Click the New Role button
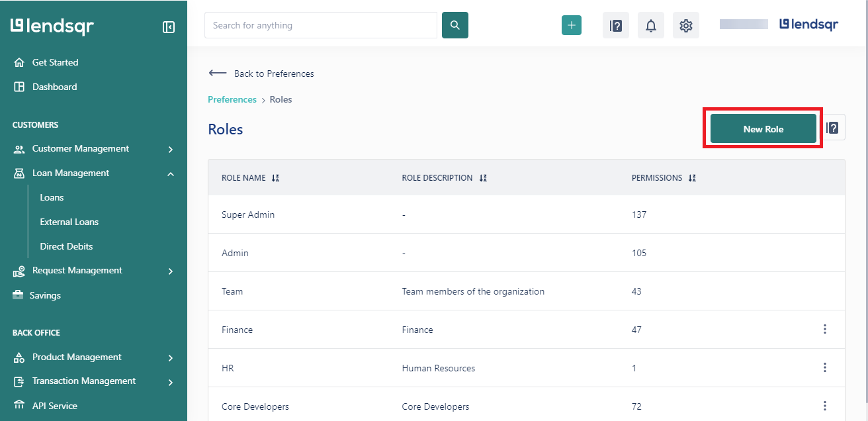868x421 pixels. tap(763, 128)
